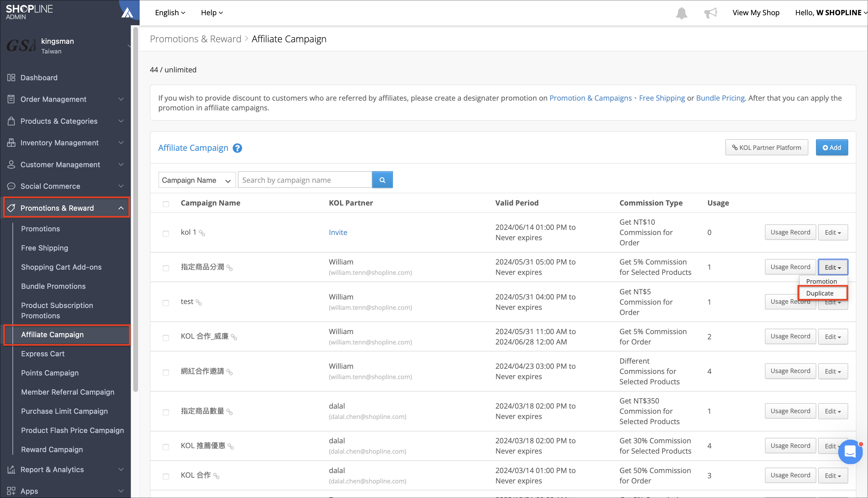
Task: Check the 指定商品分潤 campaign checkbox
Action: tap(166, 268)
